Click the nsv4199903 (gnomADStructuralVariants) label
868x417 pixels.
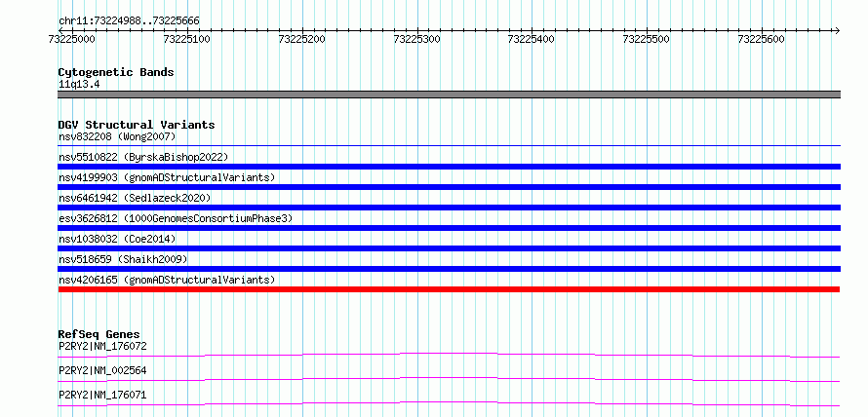[x=167, y=177]
